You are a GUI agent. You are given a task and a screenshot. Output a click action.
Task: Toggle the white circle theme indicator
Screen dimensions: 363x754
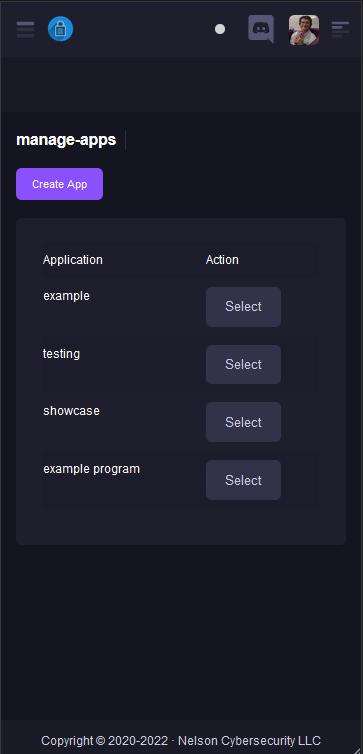(220, 29)
